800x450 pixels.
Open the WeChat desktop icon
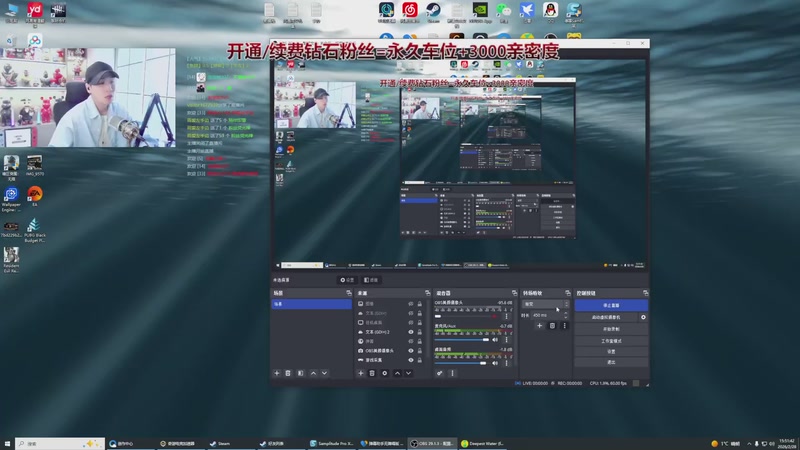tap(504, 12)
